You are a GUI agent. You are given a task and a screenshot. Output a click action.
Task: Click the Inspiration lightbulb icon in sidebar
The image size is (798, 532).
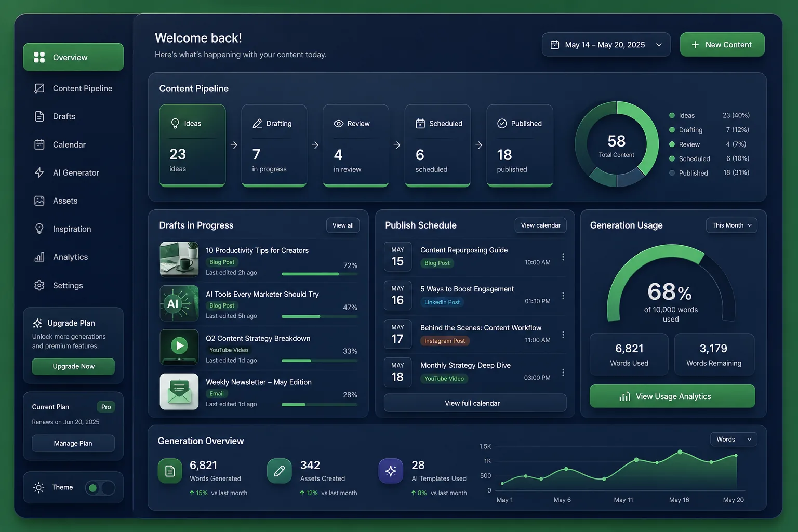[x=39, y=229]
